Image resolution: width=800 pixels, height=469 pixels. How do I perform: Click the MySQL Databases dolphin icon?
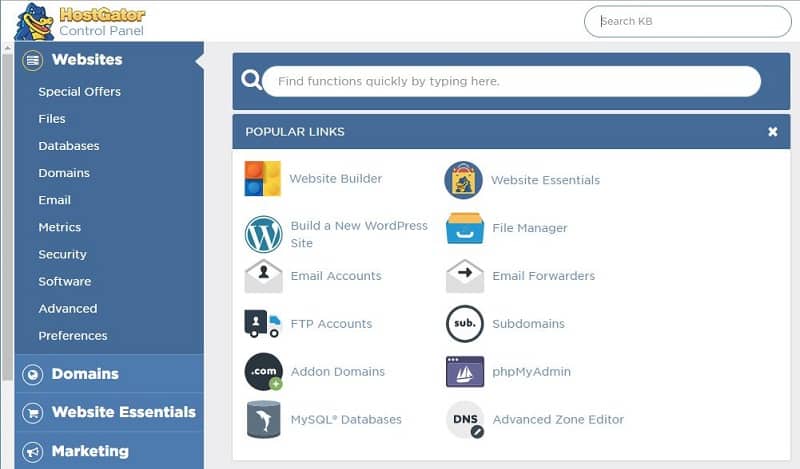[x=263, y=419]
